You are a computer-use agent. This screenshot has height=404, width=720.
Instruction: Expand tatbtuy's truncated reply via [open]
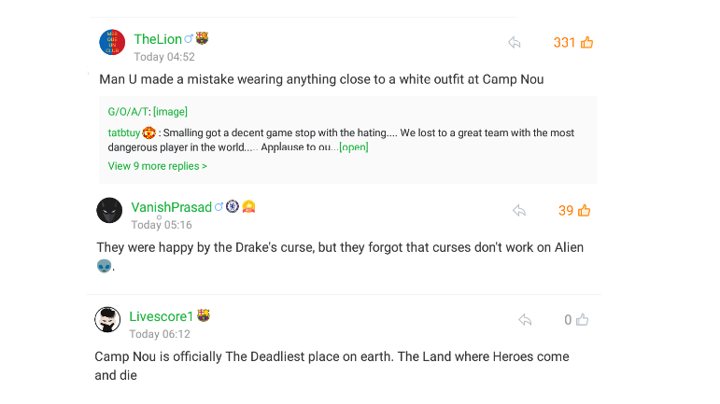(x=353, y=147)
